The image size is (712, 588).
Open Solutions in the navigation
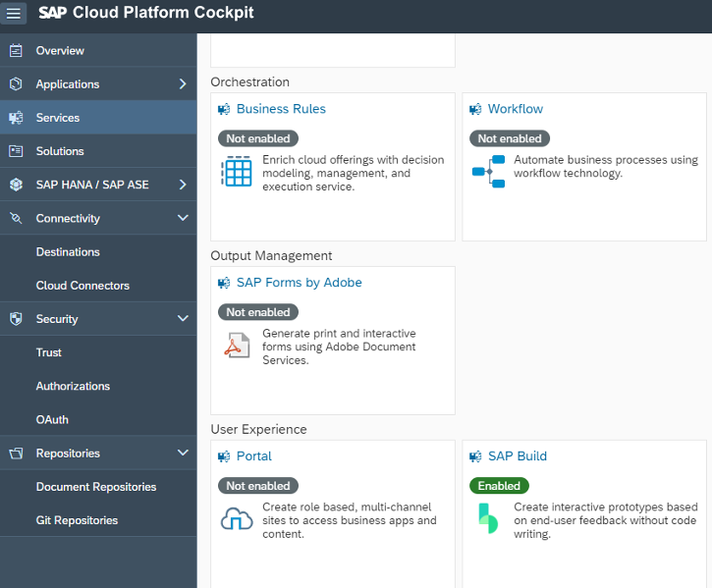tap(98, 151)
